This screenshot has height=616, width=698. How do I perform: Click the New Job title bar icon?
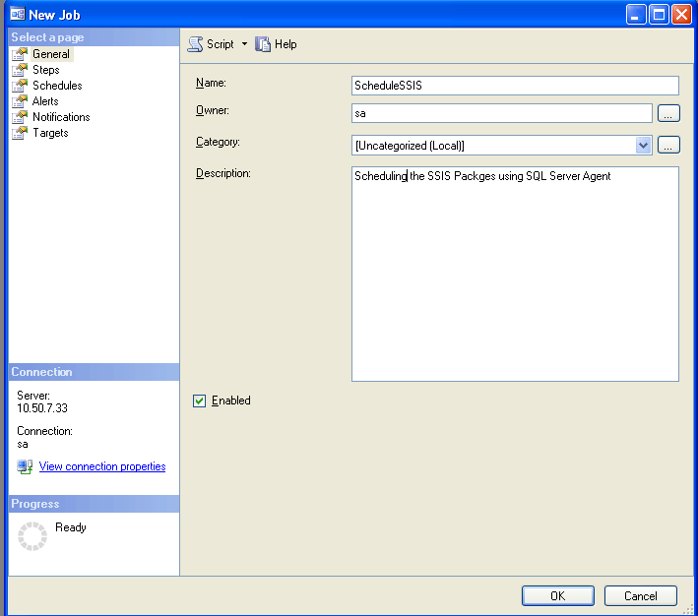tap(18, 14)
